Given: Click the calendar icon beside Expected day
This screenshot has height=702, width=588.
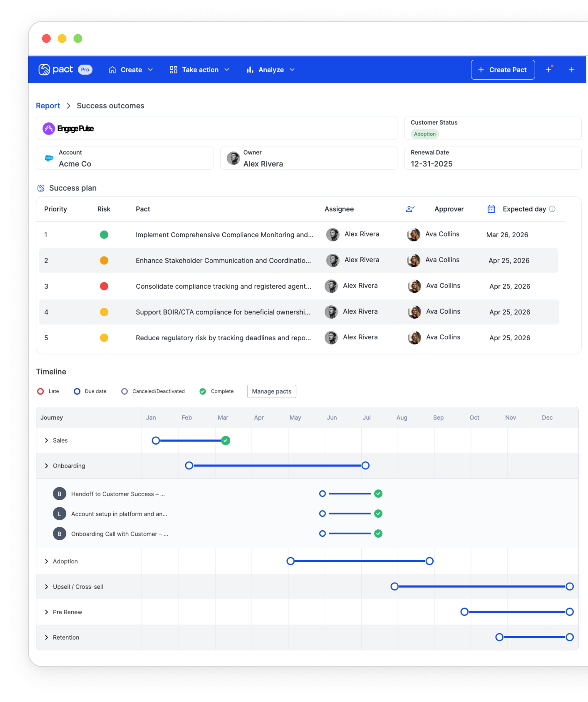Looking at the screenshot, I should pyautogui.click(x=491, y=209).
